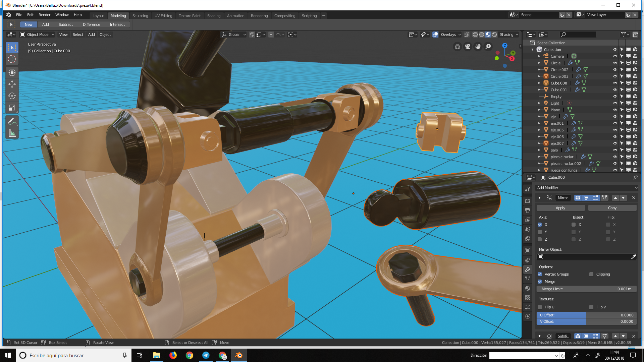
Task: Select the Select Box tool
Action: coord(12,48)
